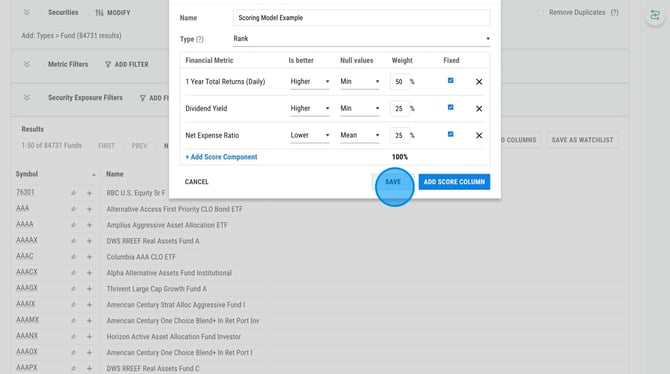Open Null values dropdown showing Mean

(360, 135)
